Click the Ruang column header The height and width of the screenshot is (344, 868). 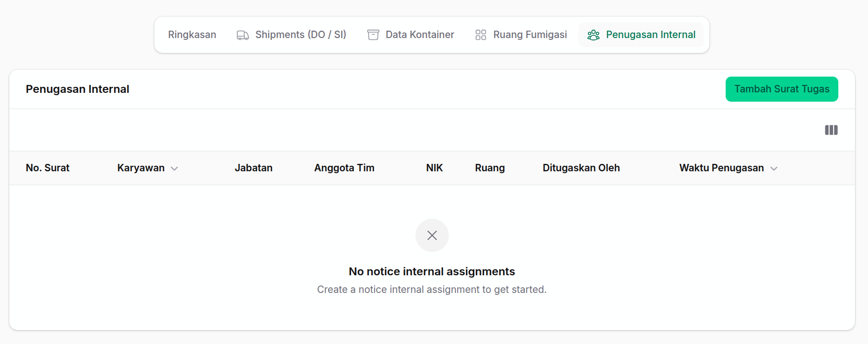(x=490, y=168)
